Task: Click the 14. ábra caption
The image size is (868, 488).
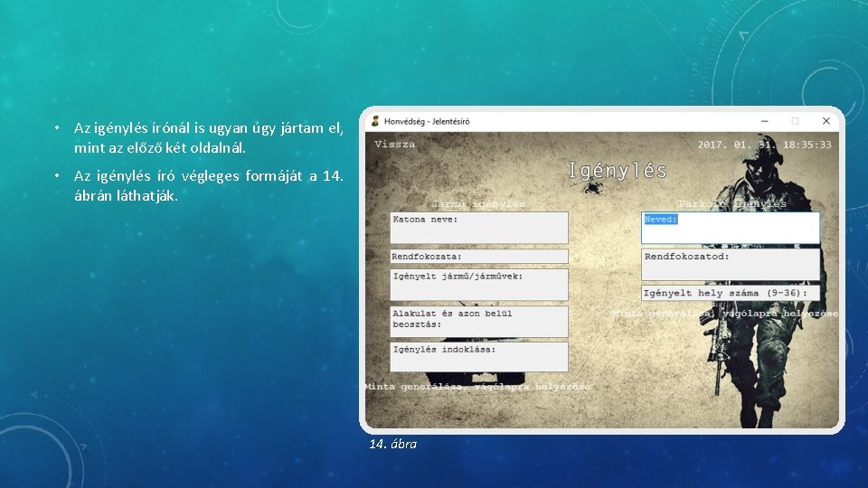Action: [x=393, y=444]
